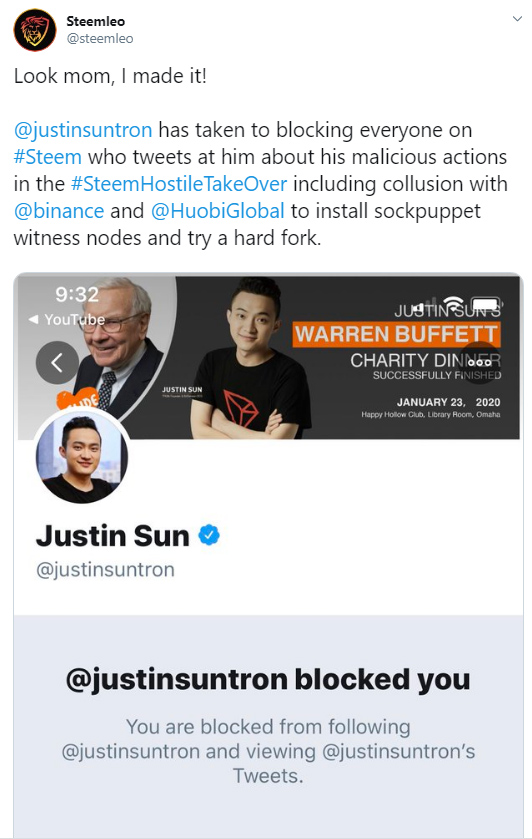
Task: Click the @steemleo handle
Action: tap(100, 39)
